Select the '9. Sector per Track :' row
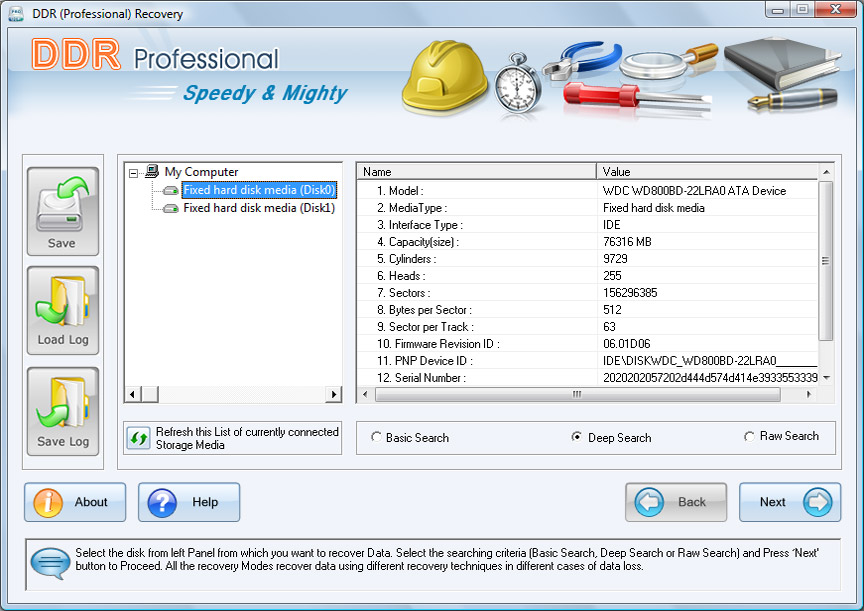 click(587, 327)
